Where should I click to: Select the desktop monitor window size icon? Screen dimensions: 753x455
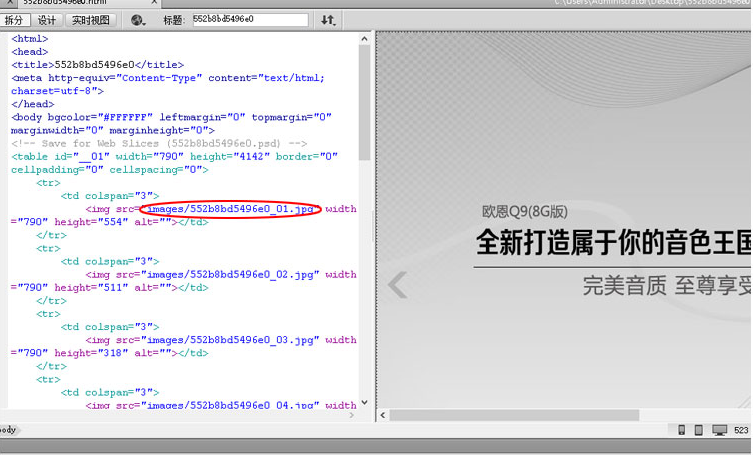tap(719, 430)
